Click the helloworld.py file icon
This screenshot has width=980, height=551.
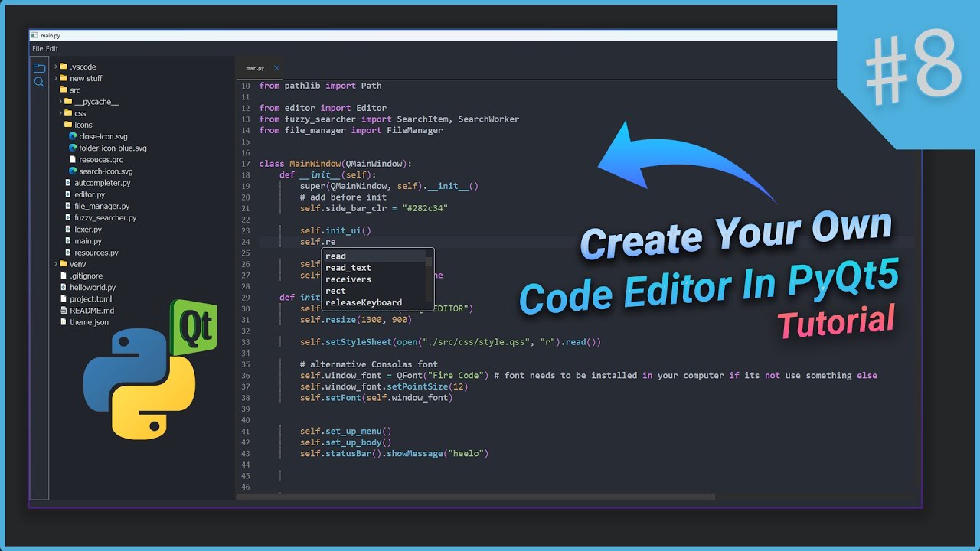click(64, 287)
